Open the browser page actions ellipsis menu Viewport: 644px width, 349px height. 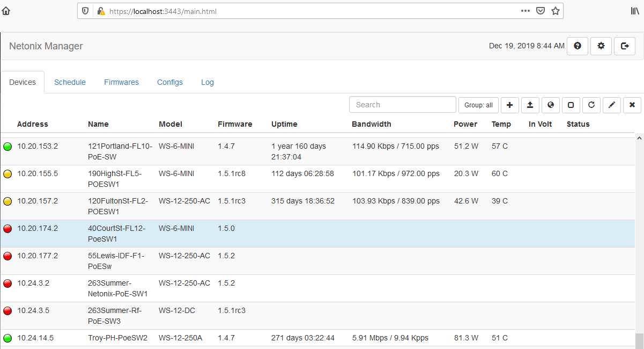[x=525, y=11]
